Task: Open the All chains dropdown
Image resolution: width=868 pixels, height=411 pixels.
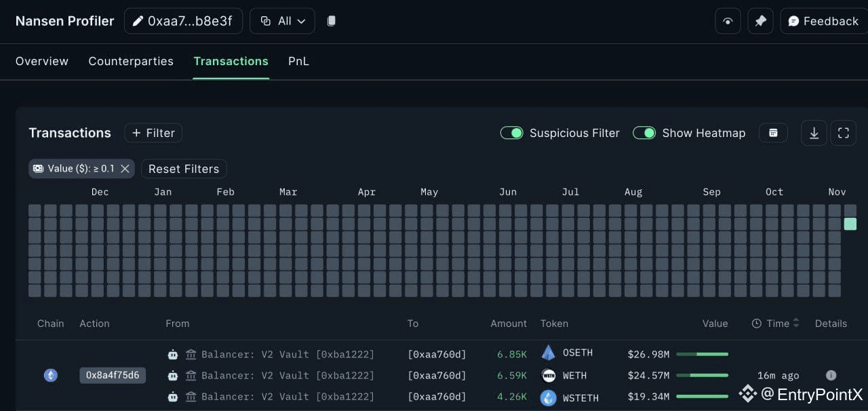Action: pyautogui.click(x=282, y=21)
